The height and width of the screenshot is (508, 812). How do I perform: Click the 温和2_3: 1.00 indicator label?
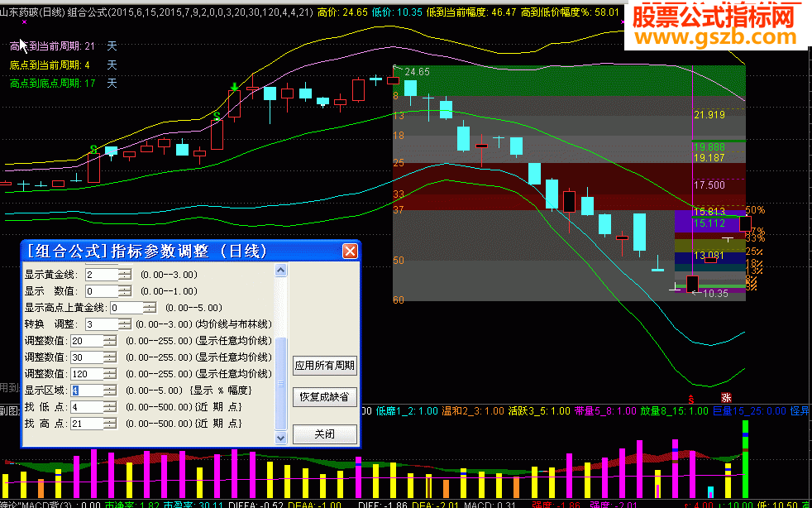[x=473, y=411]
